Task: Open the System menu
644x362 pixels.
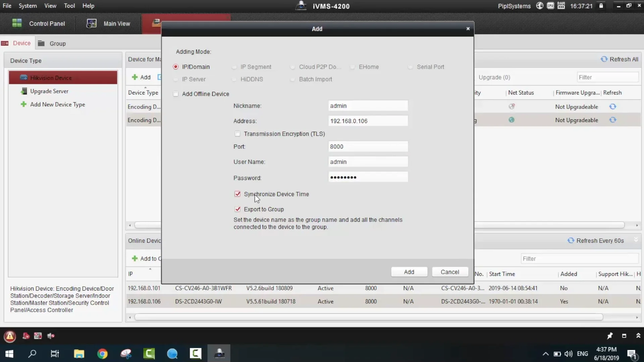Action: pyautogui.click(x=28, y=6)
